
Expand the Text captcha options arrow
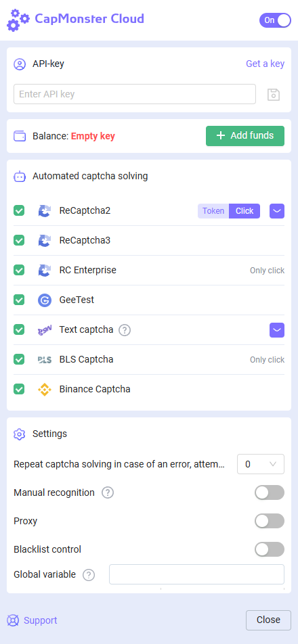click(x=277, y=330)
